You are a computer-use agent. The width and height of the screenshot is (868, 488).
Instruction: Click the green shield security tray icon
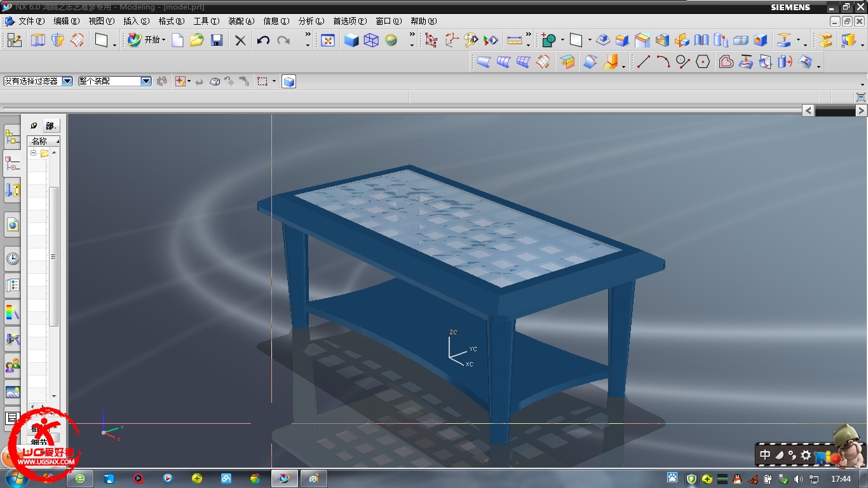click(x=691, y=478)
